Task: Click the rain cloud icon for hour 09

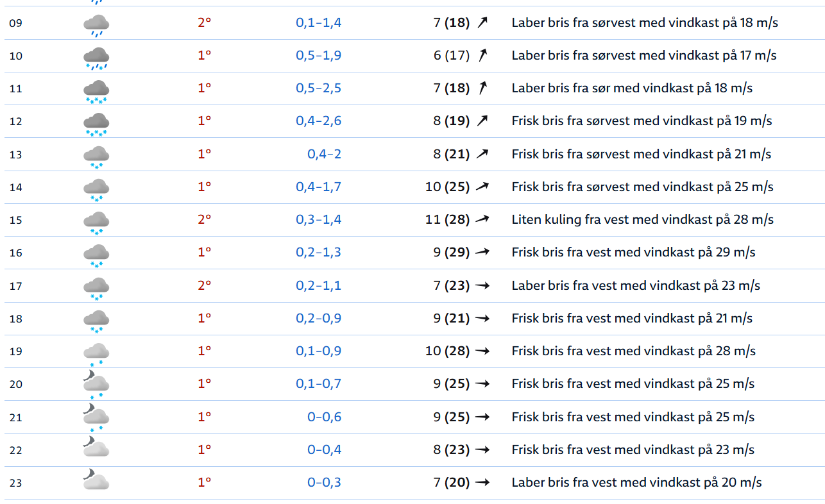Action: coord(96,25)
